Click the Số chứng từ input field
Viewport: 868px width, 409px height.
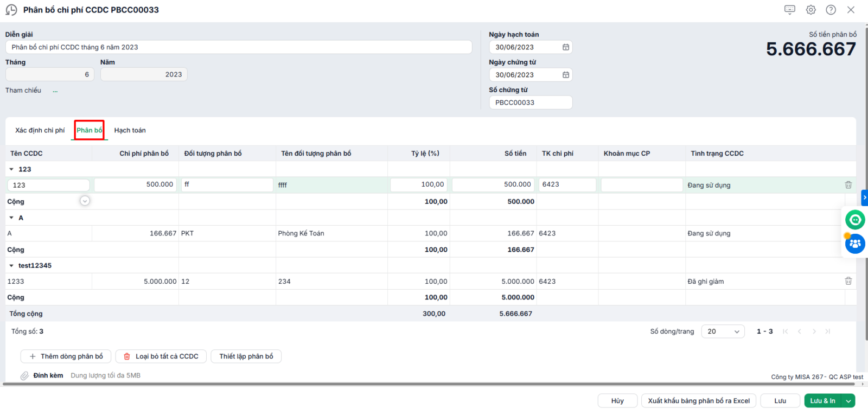click(531, 103)
